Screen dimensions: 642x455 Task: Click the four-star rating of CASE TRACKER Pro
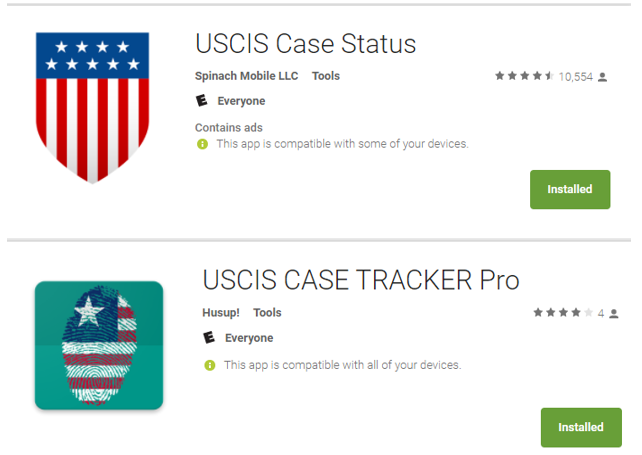563,313
